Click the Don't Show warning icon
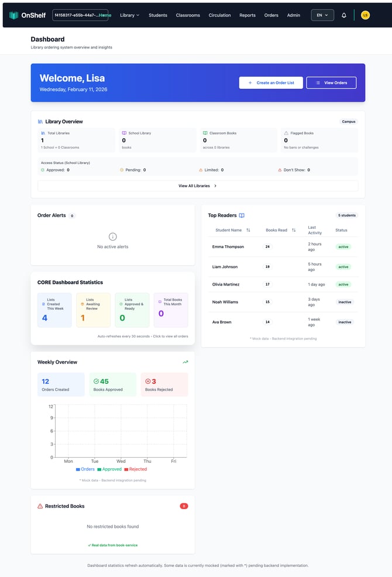Screen dimensions: 392x577 [x=280, y=170]
